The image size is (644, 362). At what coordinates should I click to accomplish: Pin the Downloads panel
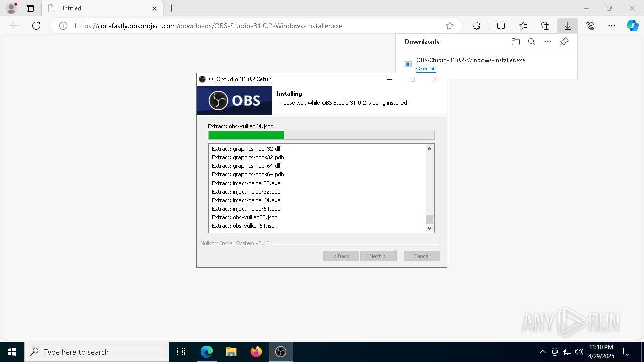[564, 42]
